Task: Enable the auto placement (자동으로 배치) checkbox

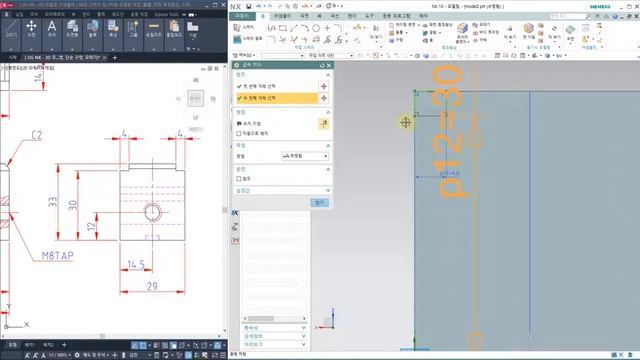Action: [x=239, y=133]
